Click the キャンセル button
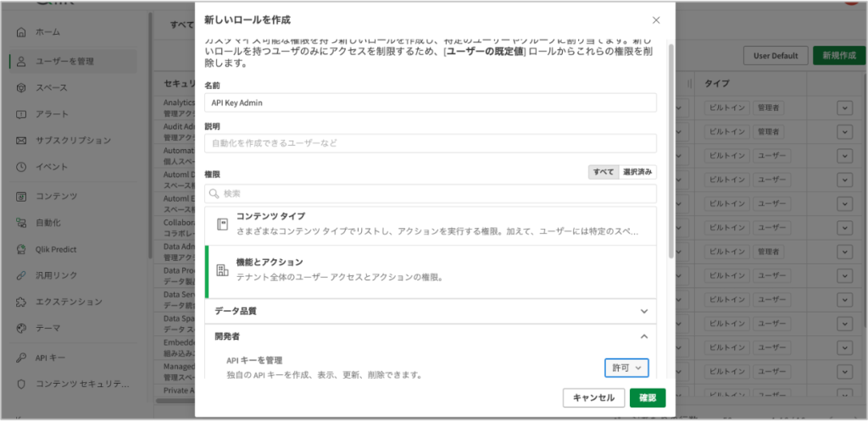The height and width of the screenshot is (421, 868). point(593,398)
